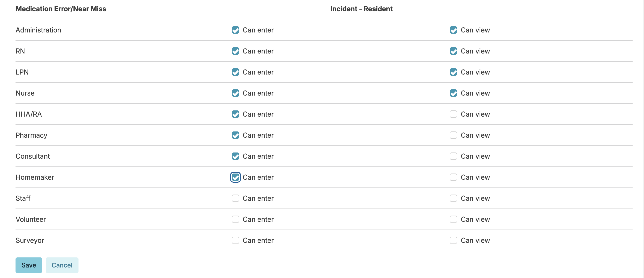Check Homemaker Can view checkbox
The image size is (644, 278).
tap(453, 177)
